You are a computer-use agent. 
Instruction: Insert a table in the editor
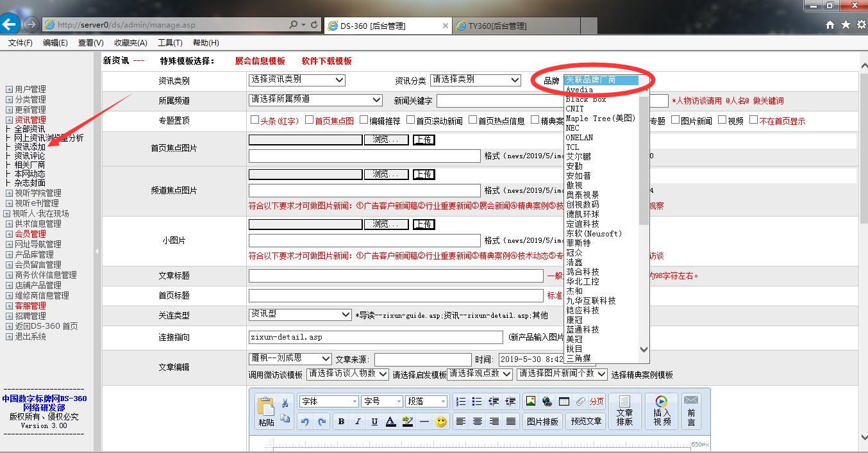click(564, 402)
